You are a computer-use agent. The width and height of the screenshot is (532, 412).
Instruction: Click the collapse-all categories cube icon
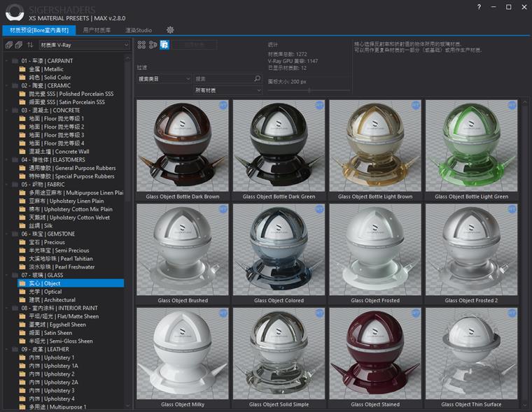[19, 45]
